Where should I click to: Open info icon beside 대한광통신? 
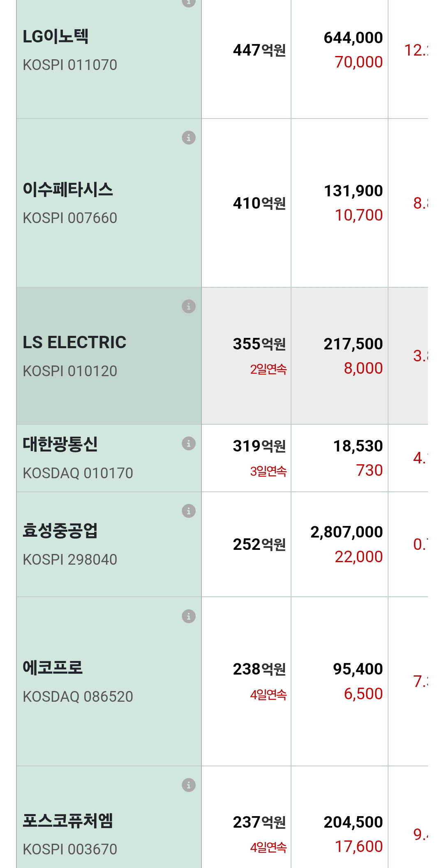[x=189, y=444]
